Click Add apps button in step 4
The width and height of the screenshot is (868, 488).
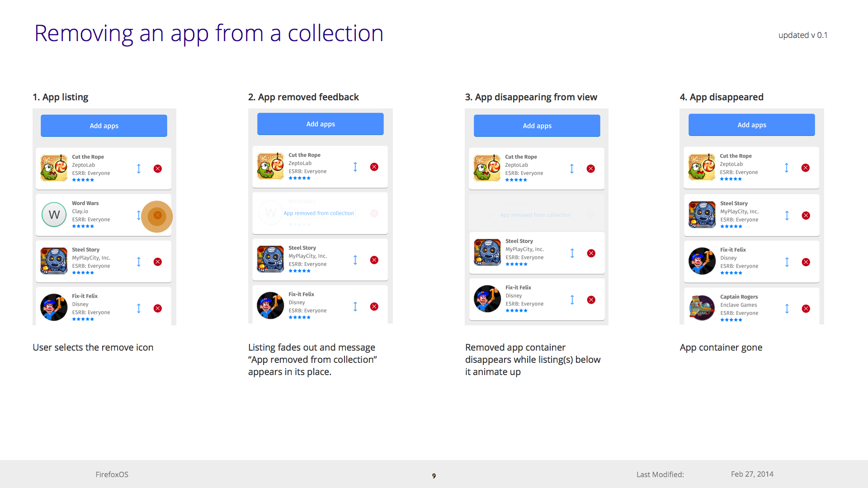[752, 126]
